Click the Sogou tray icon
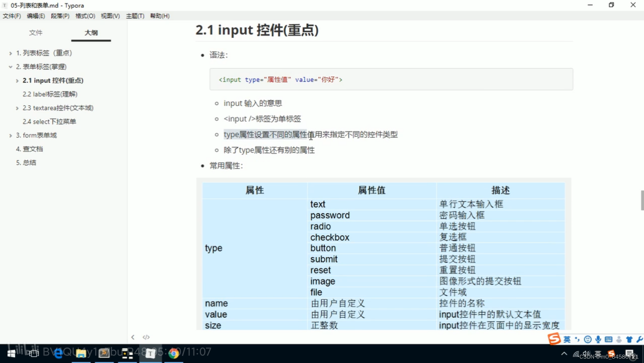 (611, 354)
